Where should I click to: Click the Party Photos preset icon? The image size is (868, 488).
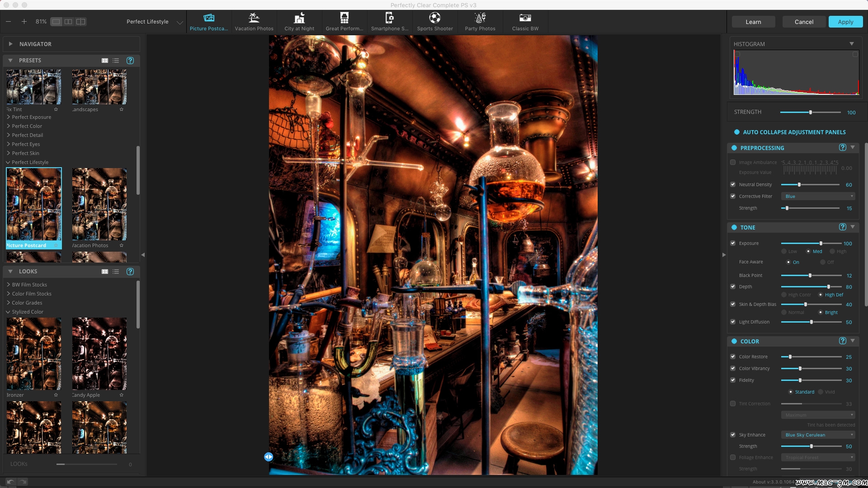[480, 18]
